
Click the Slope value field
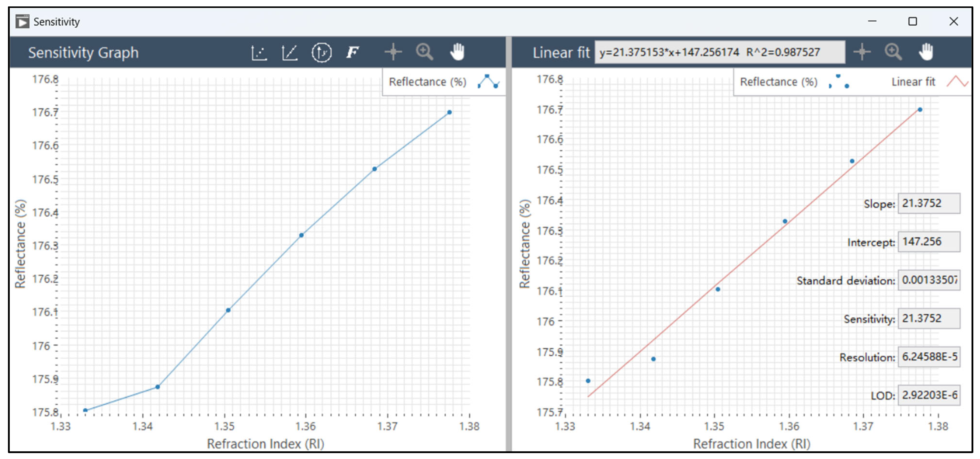point(929,204)
